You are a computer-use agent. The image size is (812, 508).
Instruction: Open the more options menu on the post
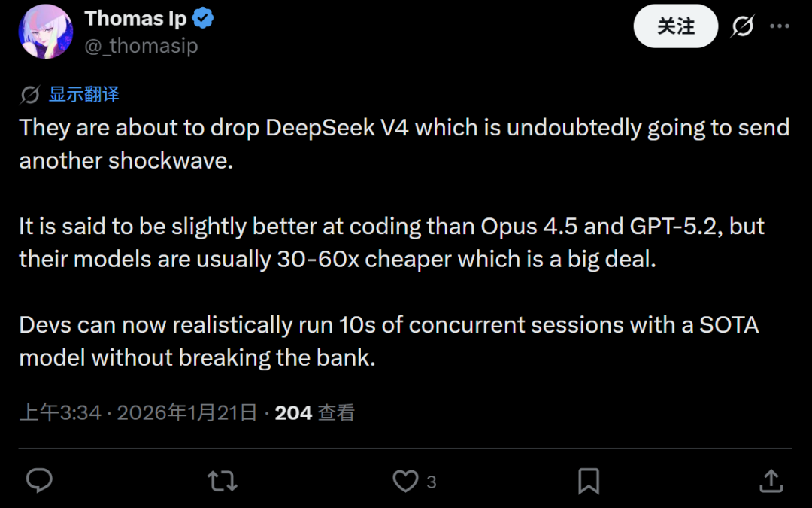tap(782, 26)
